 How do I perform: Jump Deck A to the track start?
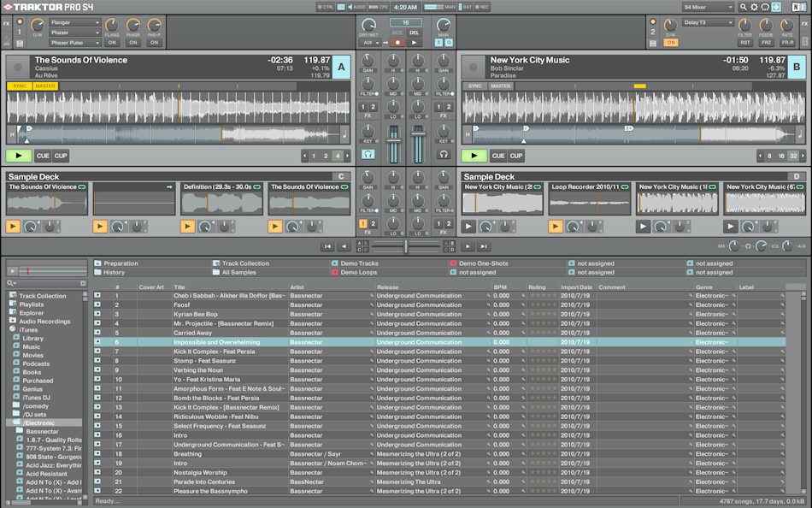[12, 134]
